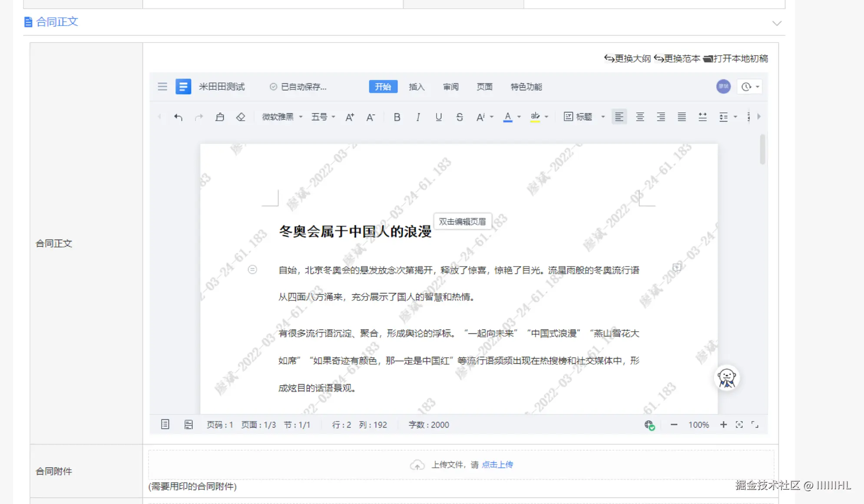
Task: Switch to the 插入 tab
Action: pyautogui.click(x=416, y=86)
